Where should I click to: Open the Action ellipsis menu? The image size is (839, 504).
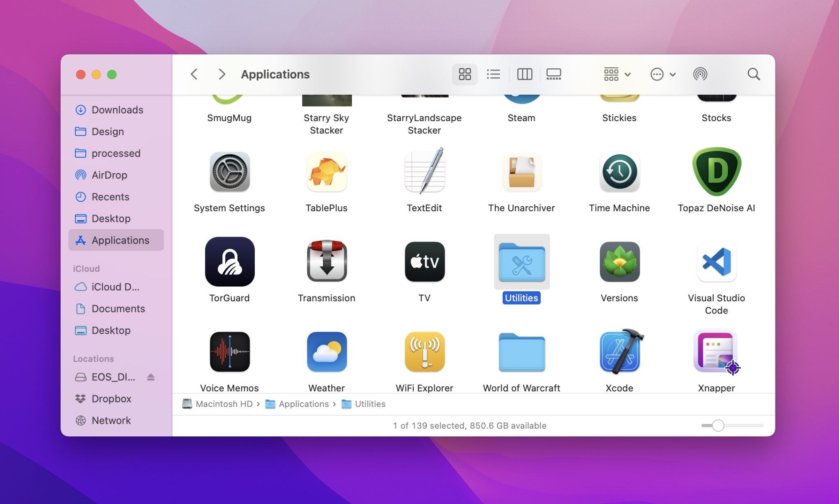tap(663, 74)
